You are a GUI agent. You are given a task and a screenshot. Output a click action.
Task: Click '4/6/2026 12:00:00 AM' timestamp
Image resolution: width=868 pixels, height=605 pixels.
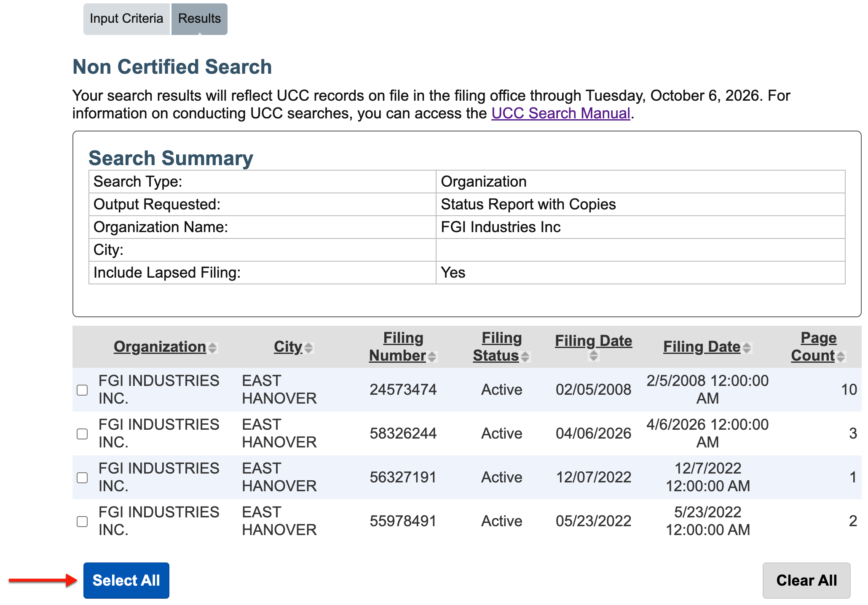(x=707, y=434)
